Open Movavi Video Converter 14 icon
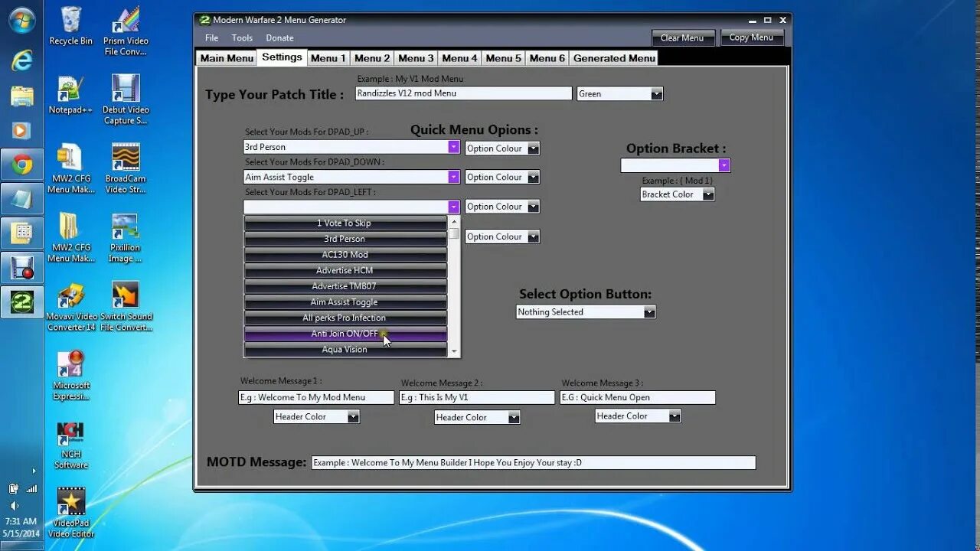Viewport: 980px width, 551px height. [x=70, y=307]
